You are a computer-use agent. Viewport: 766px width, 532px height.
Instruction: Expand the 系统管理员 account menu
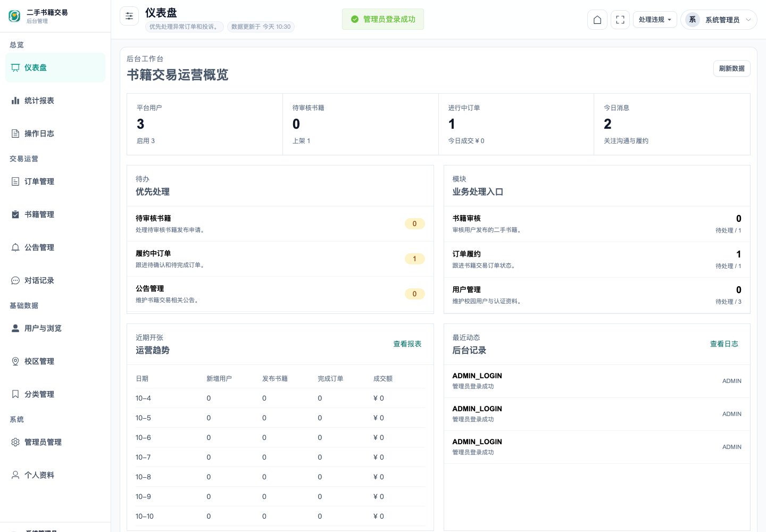719,20
